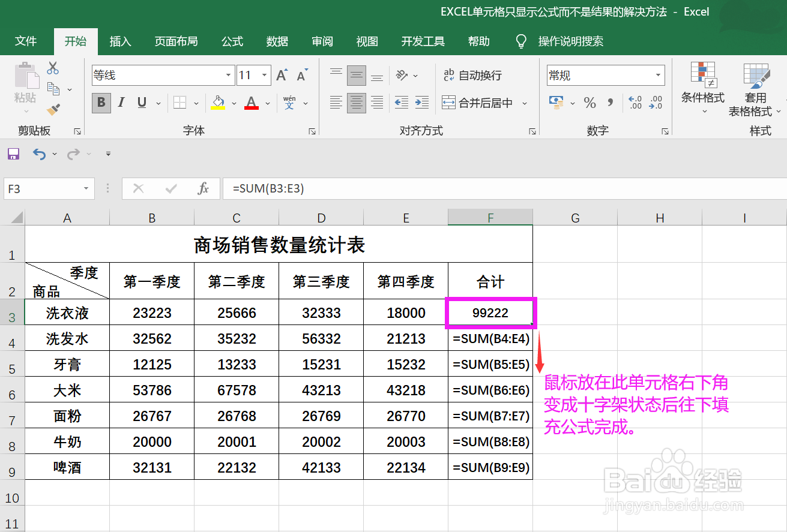Toggle Italic formatting
The height and width of the screenshot is (532, 787).
point(121,103)
